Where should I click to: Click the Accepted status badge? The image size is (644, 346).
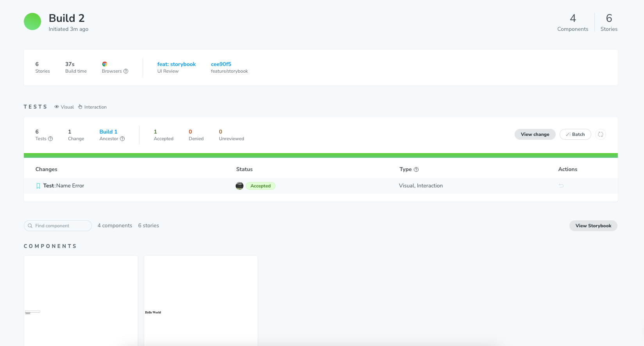(x=261, y=186)
